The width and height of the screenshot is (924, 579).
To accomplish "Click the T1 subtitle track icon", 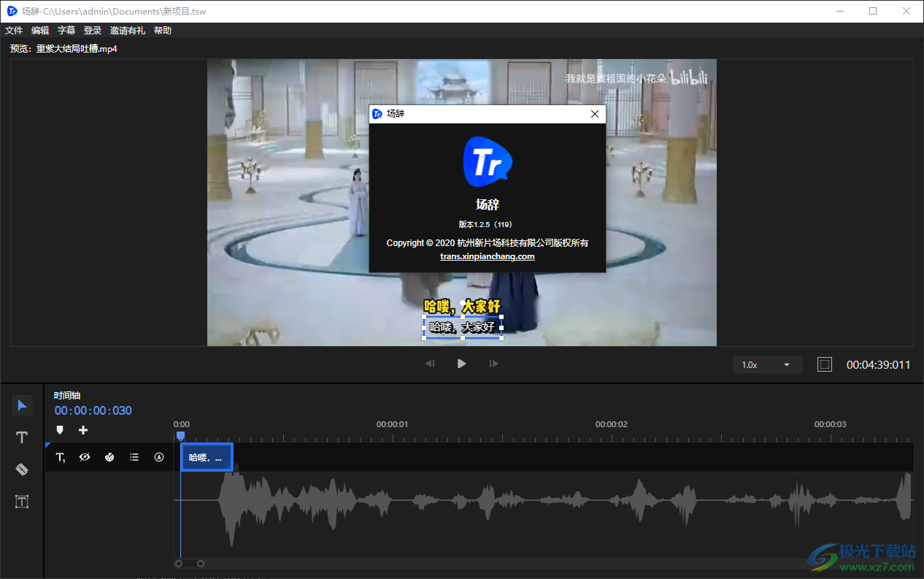I will point(61,457).
